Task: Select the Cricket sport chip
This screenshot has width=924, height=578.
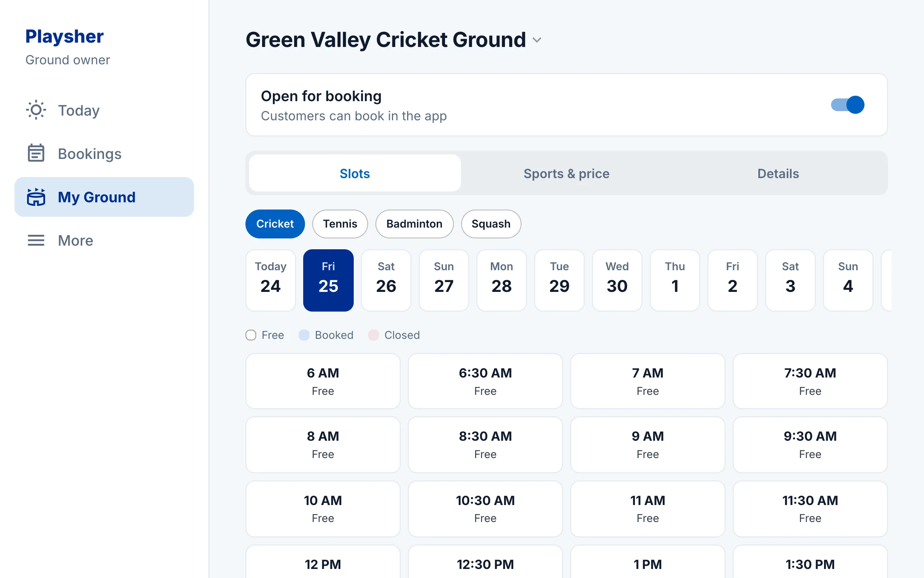Action: pyautogui.click(x=275, y=224)
